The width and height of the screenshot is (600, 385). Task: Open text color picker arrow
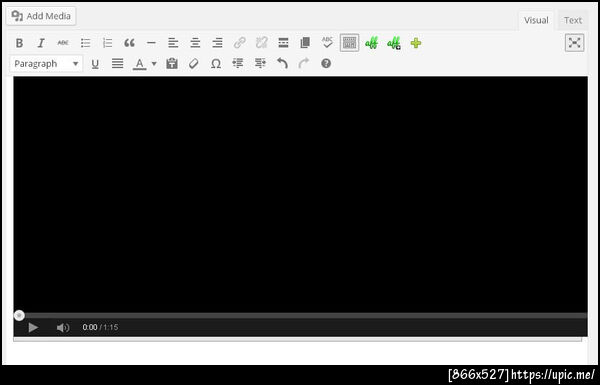tap(154, 64)
